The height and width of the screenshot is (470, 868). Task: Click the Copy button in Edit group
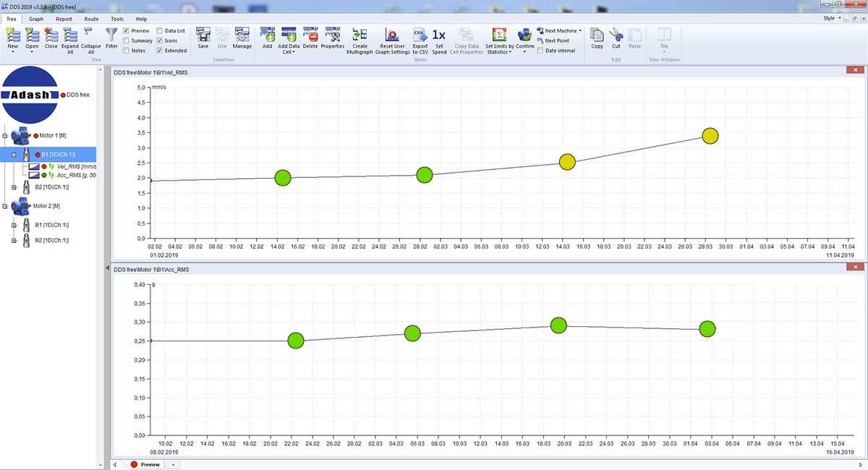point(597,38)
